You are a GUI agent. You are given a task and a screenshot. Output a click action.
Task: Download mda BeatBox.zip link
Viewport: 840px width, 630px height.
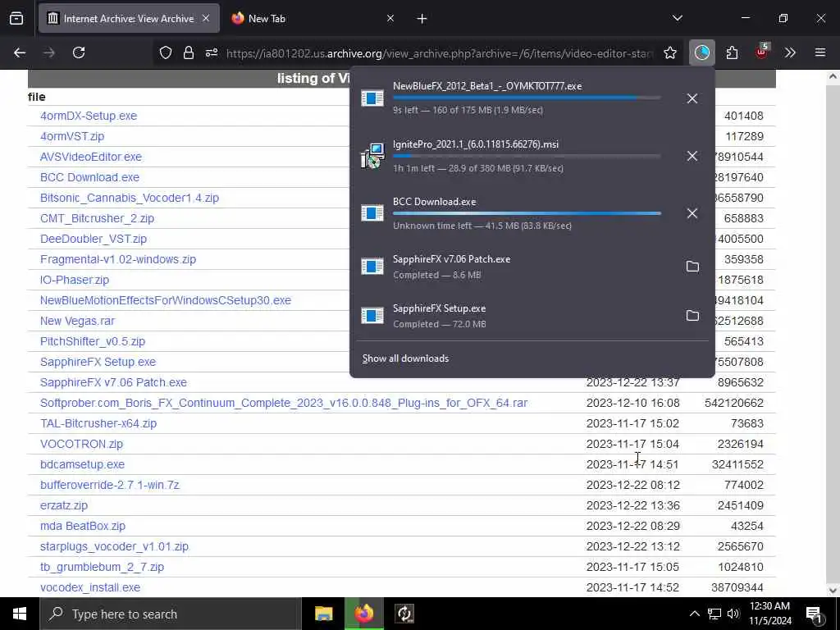[x=83, y=526]
